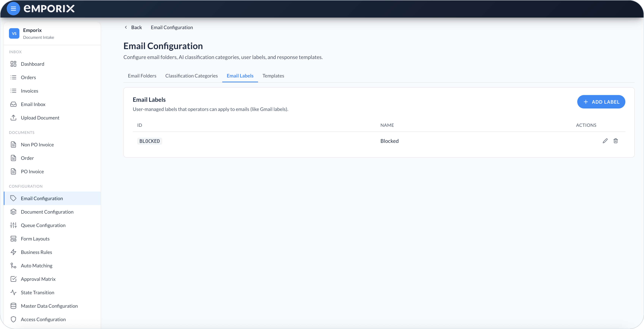
Task: Click the Emporix logo in header
Action: pos(49,9)
